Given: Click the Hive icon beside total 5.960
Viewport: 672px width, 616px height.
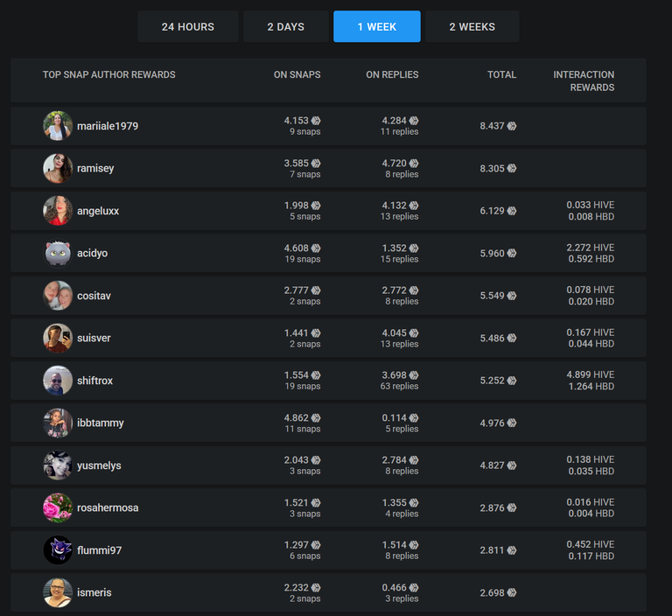Looking at the screenshot, I should point(512,254).
